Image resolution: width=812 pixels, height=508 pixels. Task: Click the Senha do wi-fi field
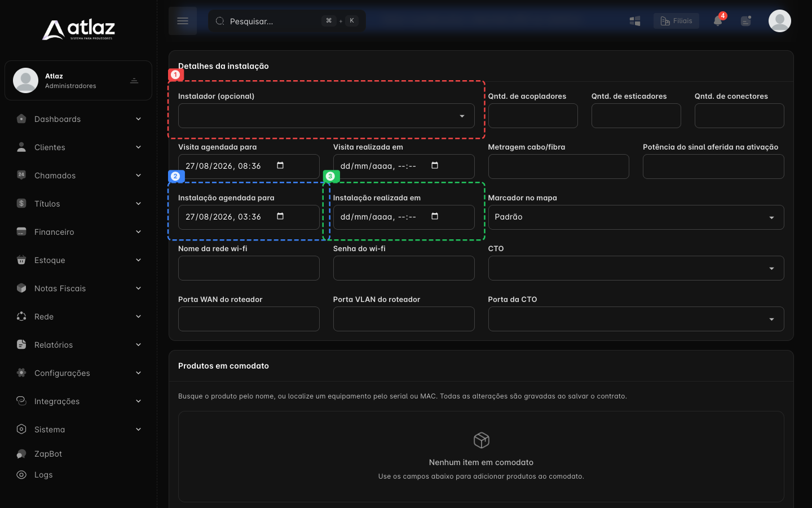(404, 268)
